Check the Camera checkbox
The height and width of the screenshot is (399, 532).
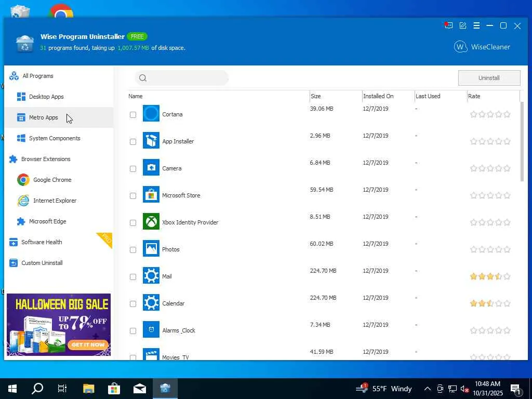click(133, 169)
